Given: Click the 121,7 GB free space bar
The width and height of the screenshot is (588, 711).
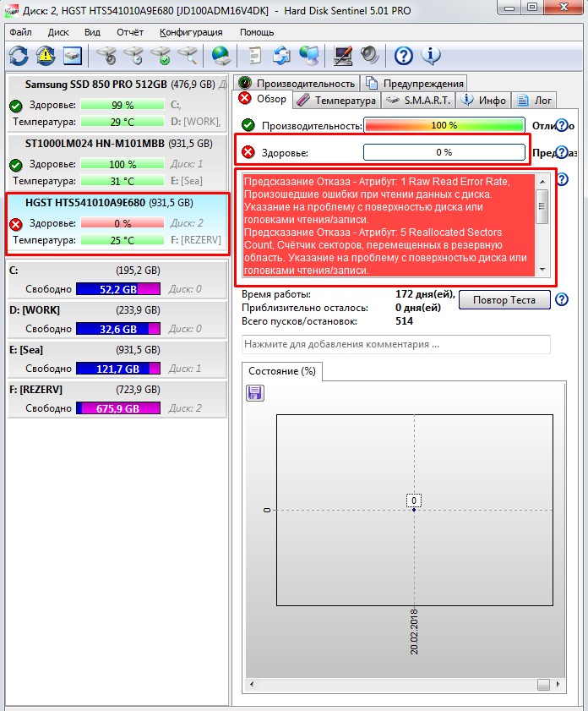Looking at the screenshot, I should coord(118,369).
